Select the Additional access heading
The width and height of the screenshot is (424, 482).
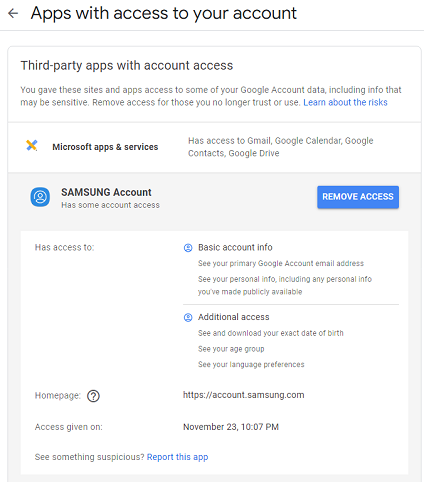click(x=234, y=317)
